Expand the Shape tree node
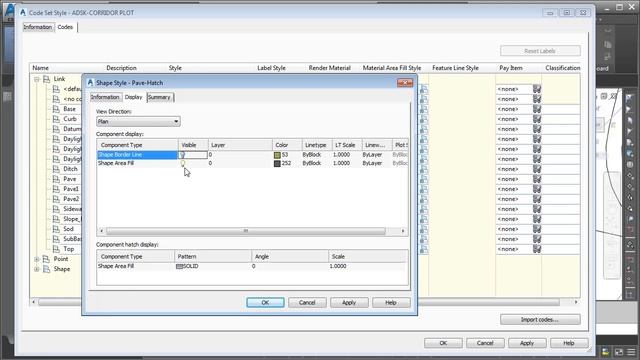This screenshot has width=640, height=360. coord(37,269)
